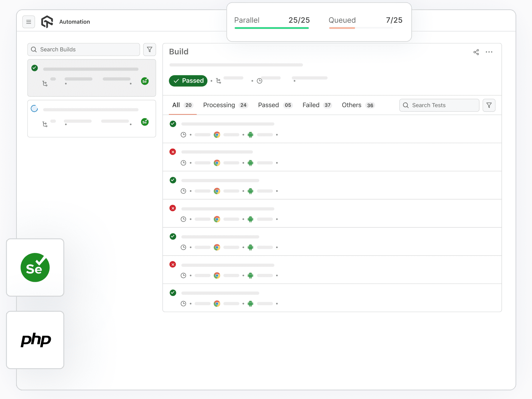Click the Chrome browser icon on the first test
The height and width of the screenshot is (399, 532).
click(217, 134)
